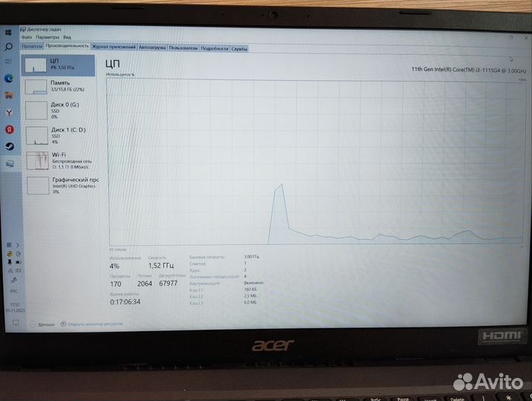Switch to the Журнал приложений tab

(x=114, y=48)
